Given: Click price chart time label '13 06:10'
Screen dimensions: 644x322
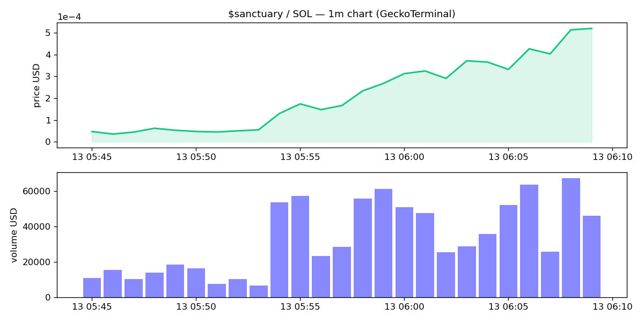Looking at the screenshot, I should click(612, 157).
